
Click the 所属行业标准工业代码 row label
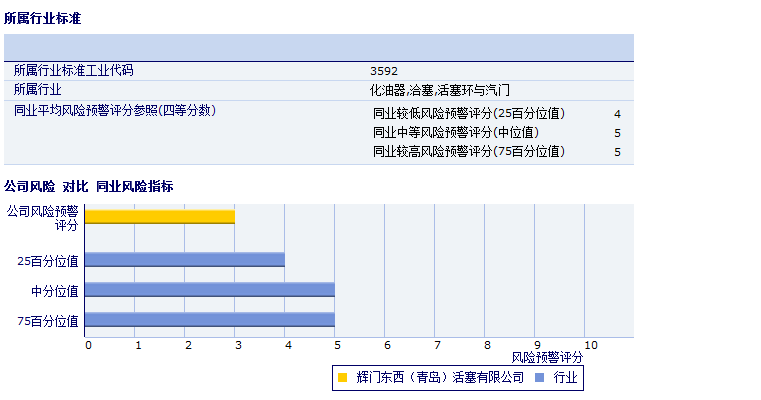pos(73,71)
